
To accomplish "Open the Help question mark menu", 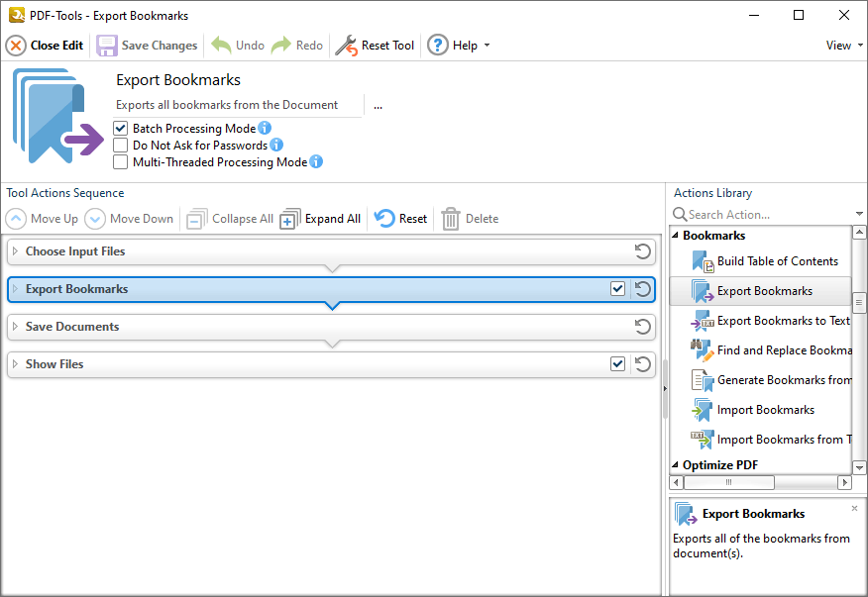I will [437, 46].
